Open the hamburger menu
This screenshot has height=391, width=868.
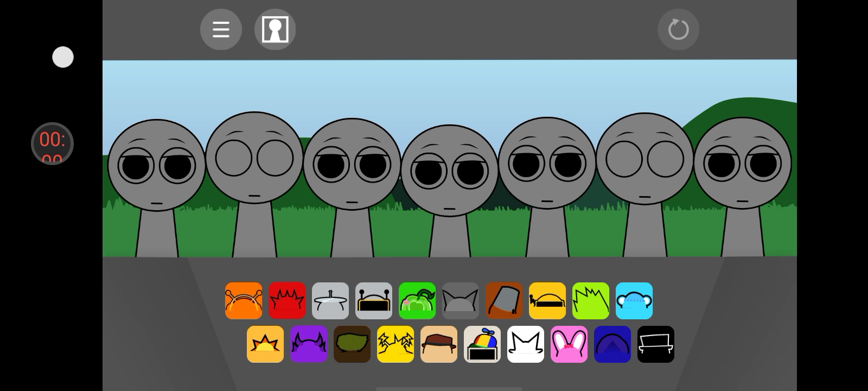221,29
